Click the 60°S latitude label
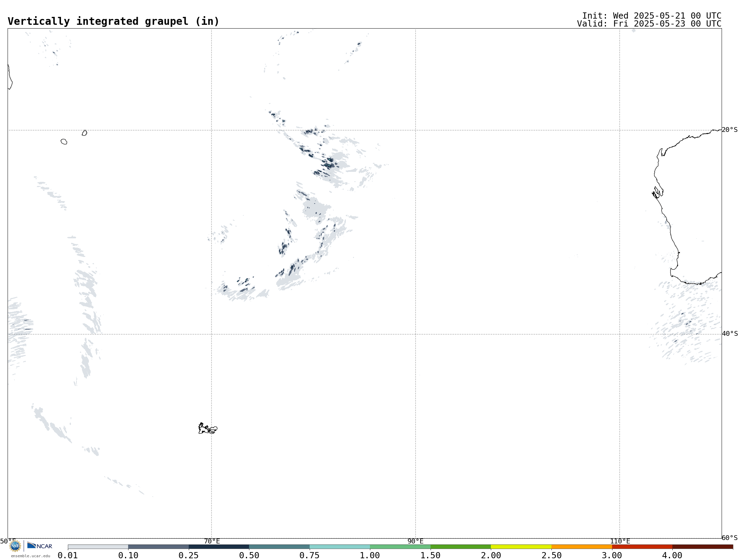The image size is (744, 560). [x=730, y=538]
